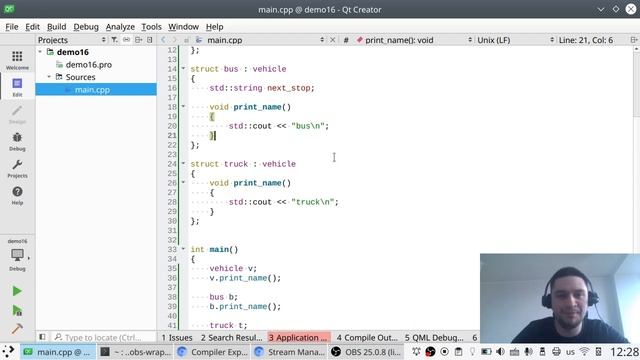This screenshot has width=640, height=360.
Task: Fold print_name function at line 18
Action: [183, 107]
